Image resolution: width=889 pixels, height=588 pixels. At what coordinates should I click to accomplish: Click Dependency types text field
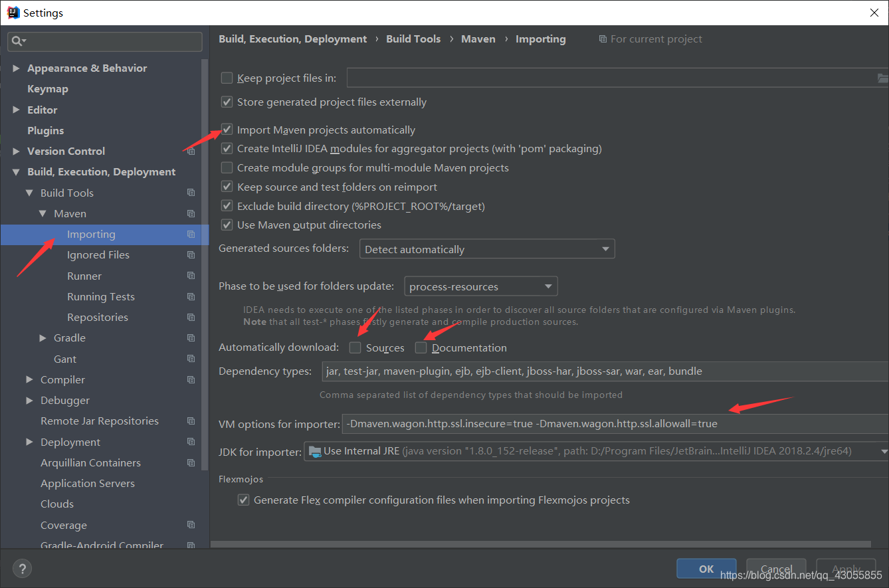(x=605, y=371)
